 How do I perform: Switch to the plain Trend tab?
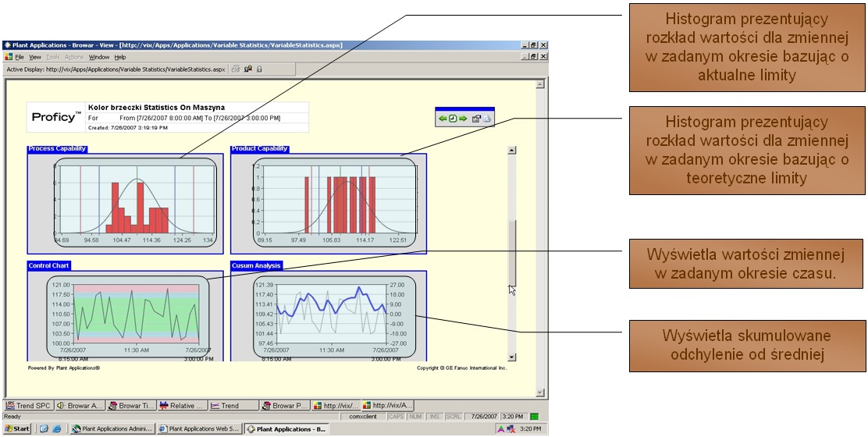(233, 406)
